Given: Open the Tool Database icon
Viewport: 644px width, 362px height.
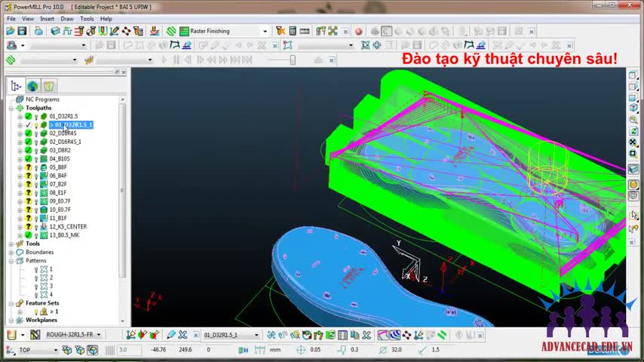Looking at the screenshot, I should (x=139, y=31).
